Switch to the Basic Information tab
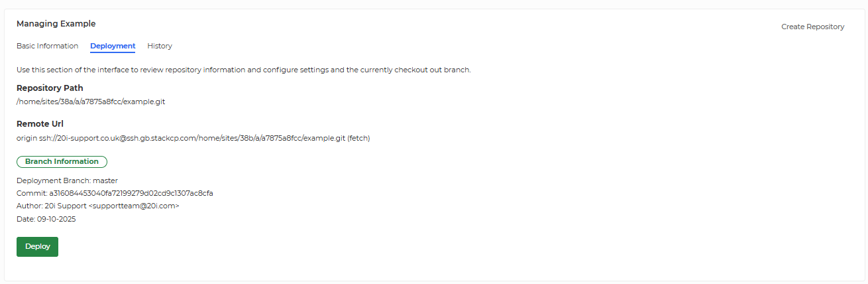 (47, 46)
